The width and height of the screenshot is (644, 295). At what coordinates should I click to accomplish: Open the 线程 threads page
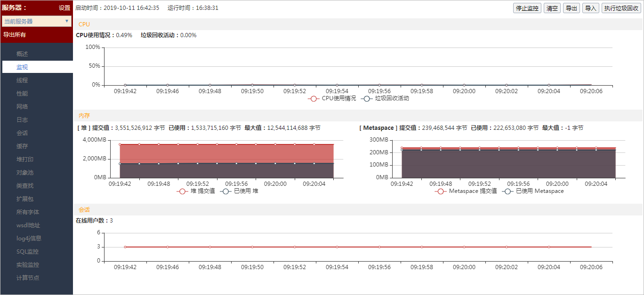tap(22, 80)
